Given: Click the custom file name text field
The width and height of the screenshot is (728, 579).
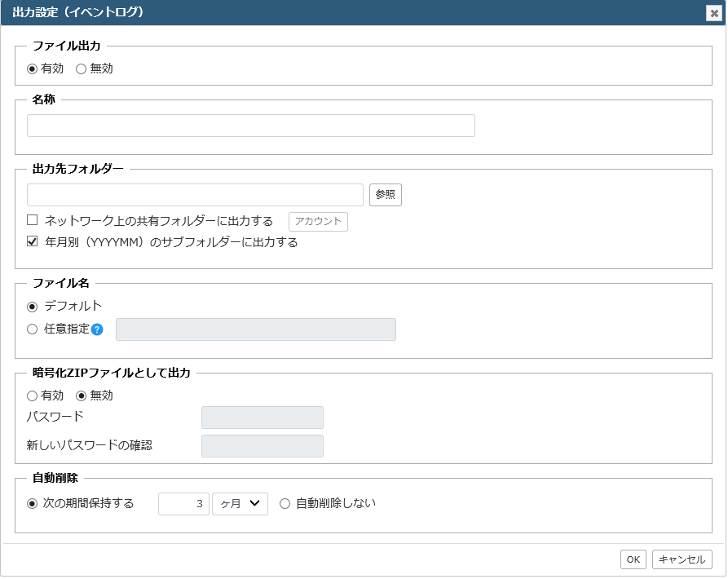Looking at the screenshot, I should pyautogui.click(x=256, y=329).
